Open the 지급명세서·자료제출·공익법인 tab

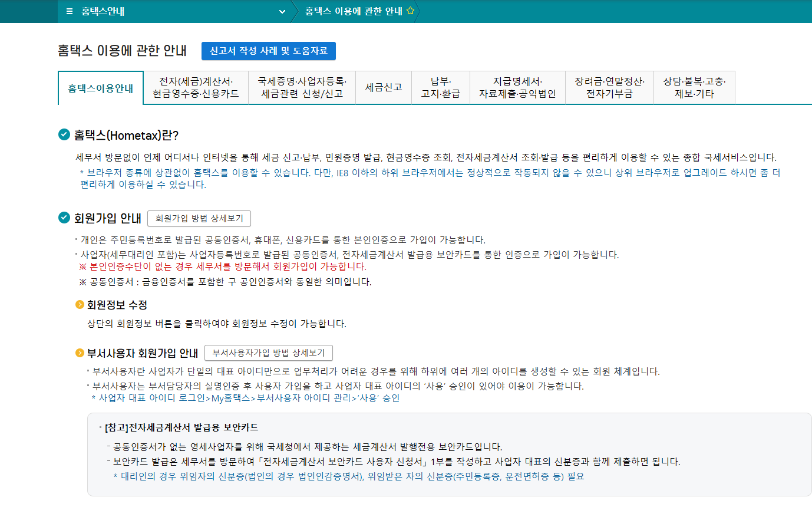click(517, 87)
